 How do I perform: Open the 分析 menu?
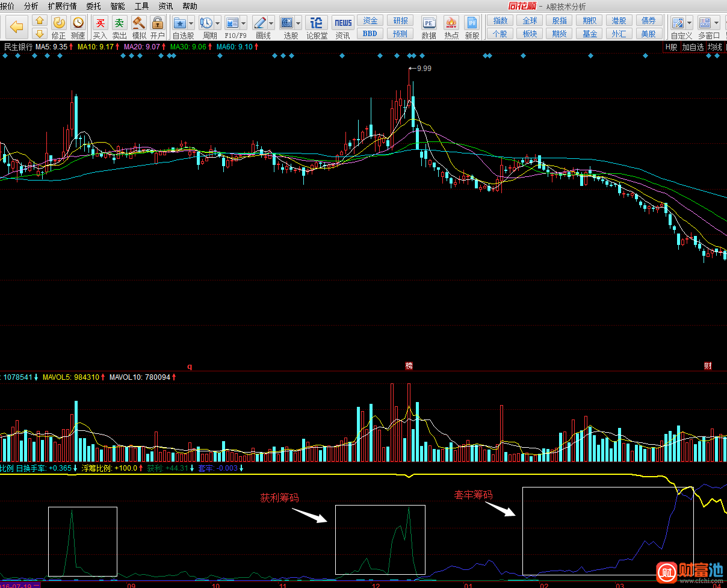pyautogui.click(x=31, y=6)
